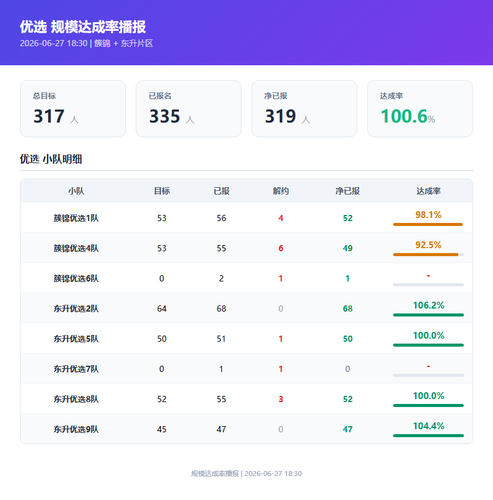
Task: Select the 东升优选8队 row name
Action: [x=76, y=399]
